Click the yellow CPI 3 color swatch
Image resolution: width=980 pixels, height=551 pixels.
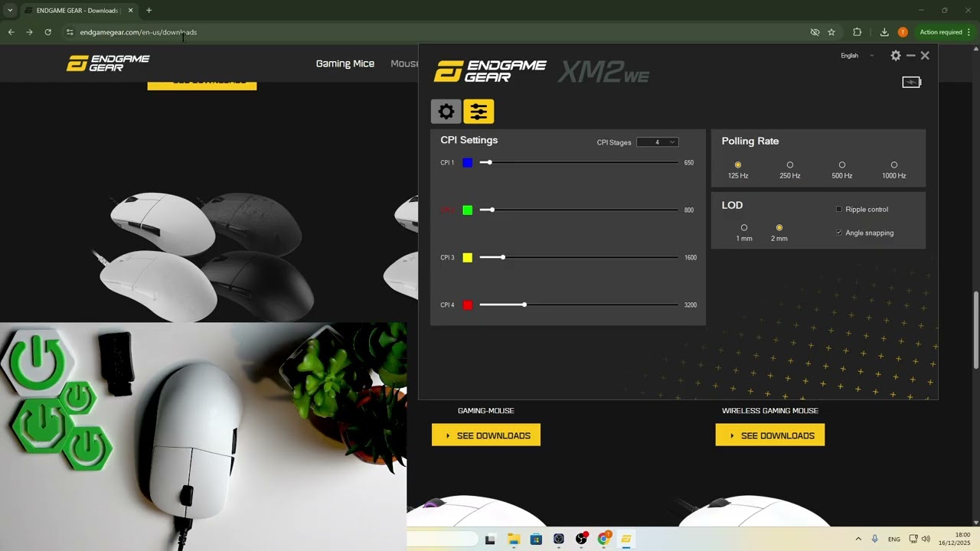468,257
